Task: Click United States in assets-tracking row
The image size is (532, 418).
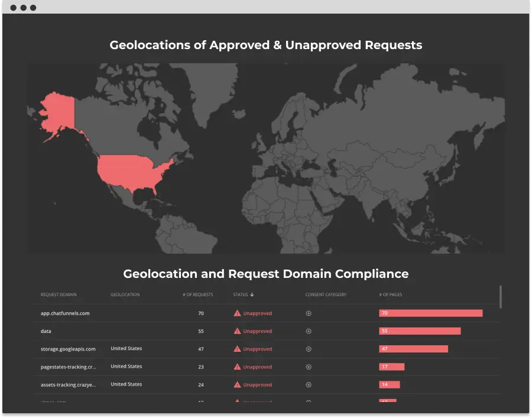Action: point(126,384)
